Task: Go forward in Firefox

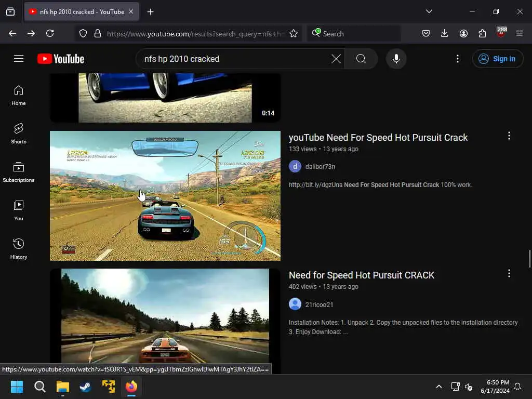Action: click(x=31, y=33)
